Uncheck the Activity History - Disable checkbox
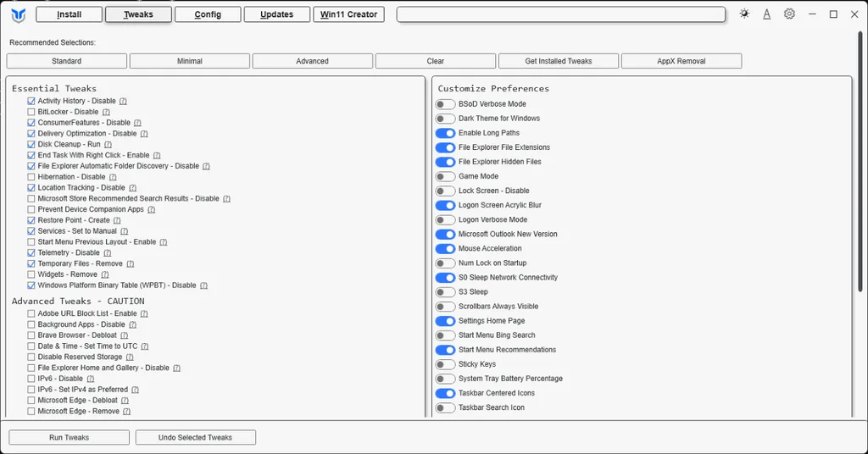This screenshot has width=868, height=454. 31,101
